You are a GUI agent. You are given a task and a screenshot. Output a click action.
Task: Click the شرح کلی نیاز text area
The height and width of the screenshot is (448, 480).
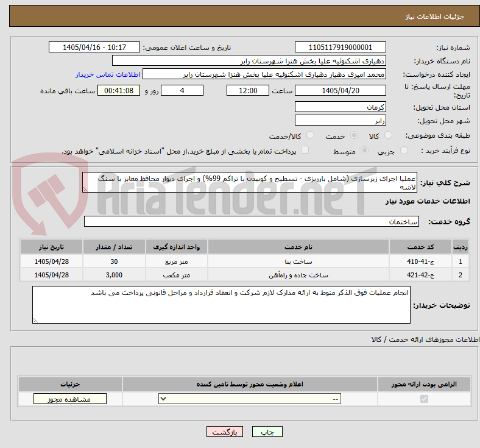[x=250, y=182]
